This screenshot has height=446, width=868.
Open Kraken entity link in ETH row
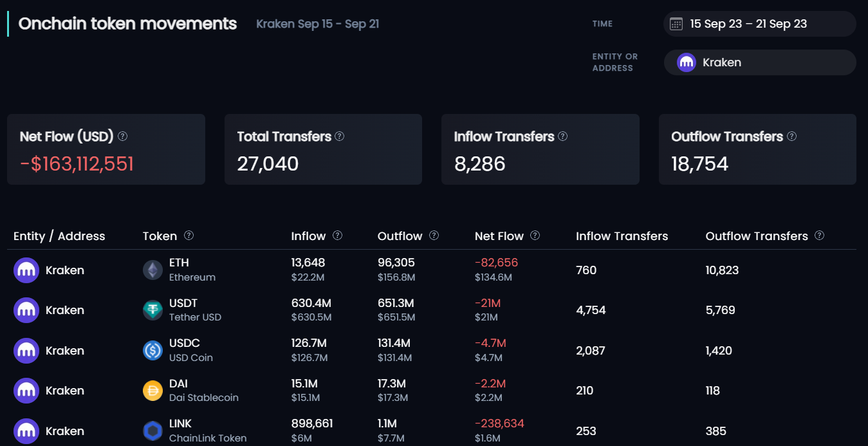click(65, 270)
